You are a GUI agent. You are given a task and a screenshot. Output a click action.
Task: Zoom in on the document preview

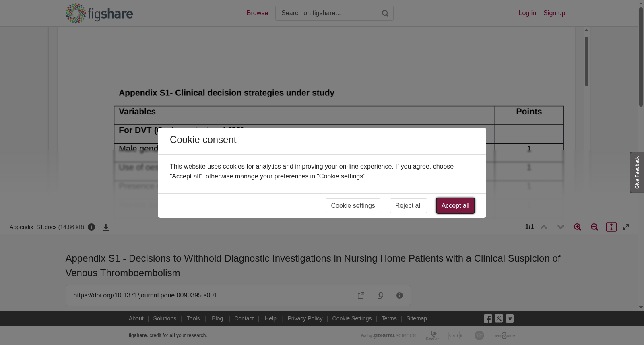(578, 227)
